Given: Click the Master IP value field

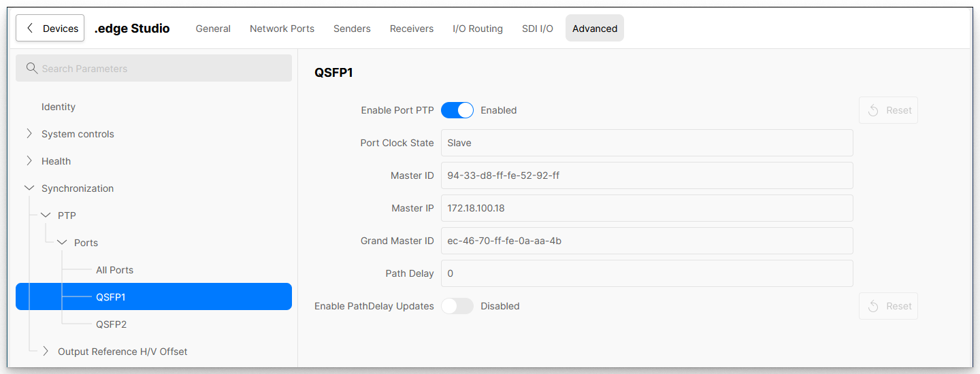Looking at the screenshot, I should [647, 208].
